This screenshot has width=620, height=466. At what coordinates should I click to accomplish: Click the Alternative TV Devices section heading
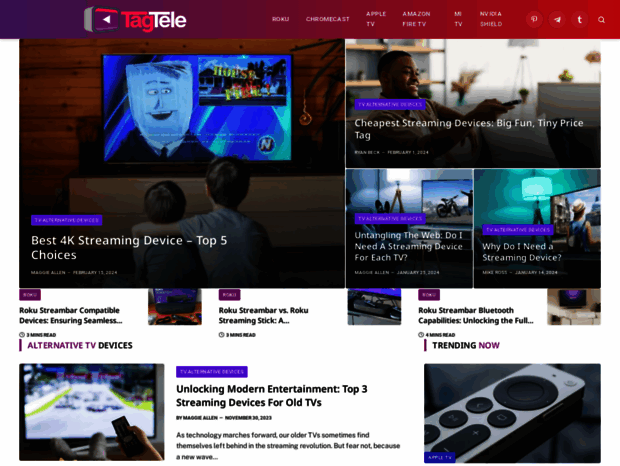(80, 345)
